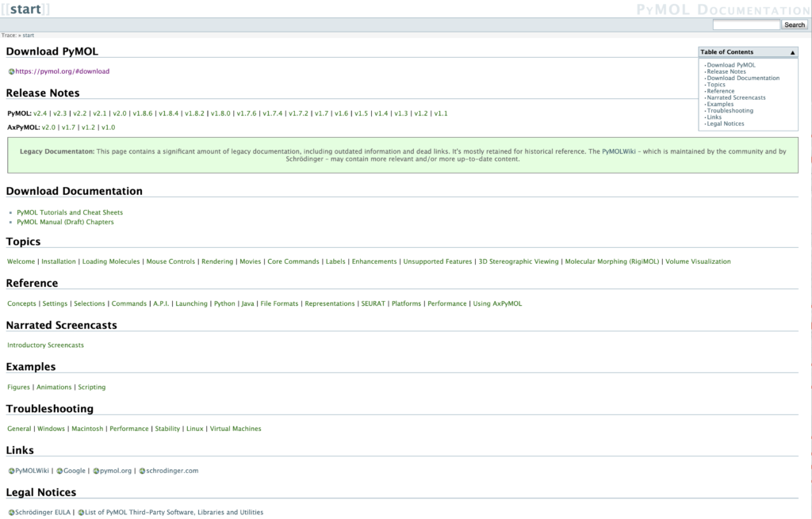The width and height of the screenshot is (812, 519).
Task: Jump to Legal Notices in Table of Contents
Action: [x=726, y=124]
